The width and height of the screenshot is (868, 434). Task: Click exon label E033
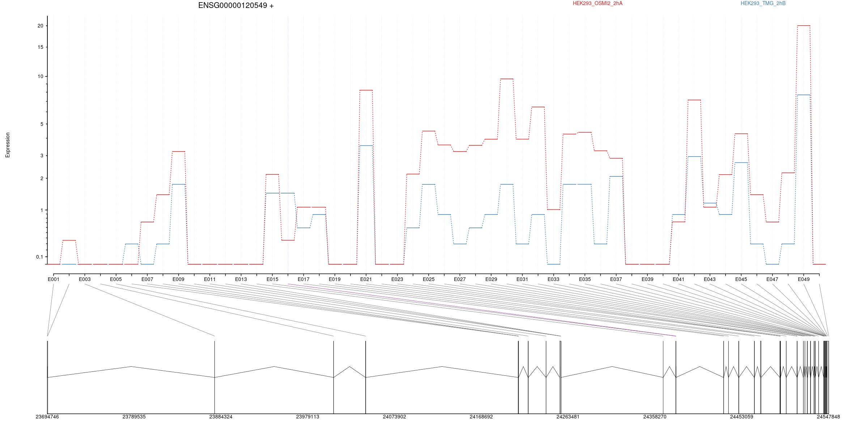pyautogui.click(x=553, y=279)
